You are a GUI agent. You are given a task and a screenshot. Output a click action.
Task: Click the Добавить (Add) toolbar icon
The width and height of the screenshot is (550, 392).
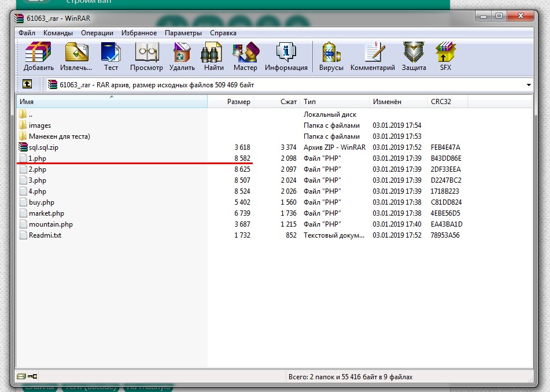click(x=39, y=57)
